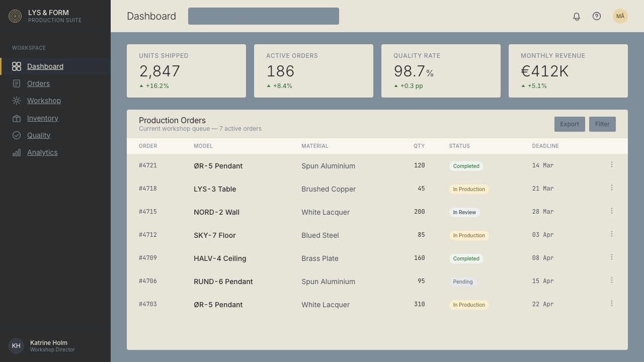644x362 pixels.
Task: Open row menu for order #4715
Action: [612, 211]
